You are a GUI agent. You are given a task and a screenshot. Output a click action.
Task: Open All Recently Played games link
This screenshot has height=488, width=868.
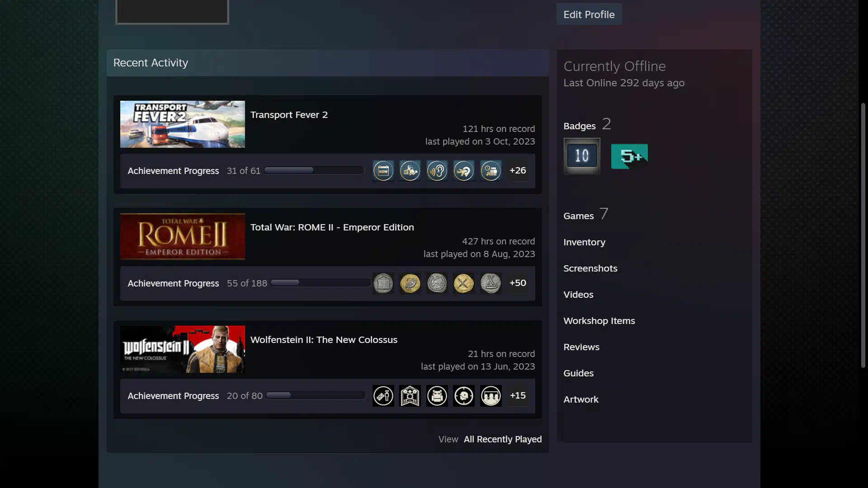pyautogui.click(x=502, y=439)
